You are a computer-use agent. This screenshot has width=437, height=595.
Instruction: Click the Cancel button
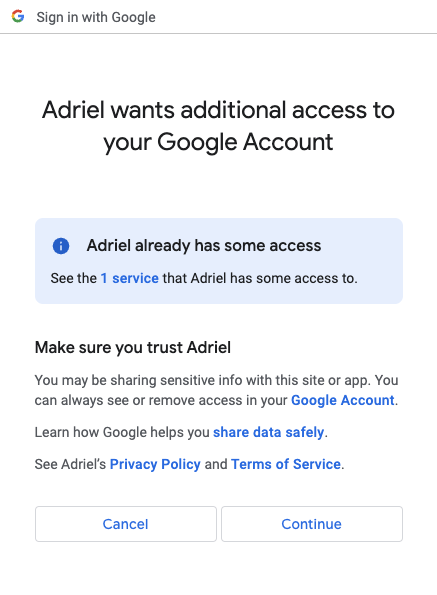pyautogui.click(x=126, y=524)
